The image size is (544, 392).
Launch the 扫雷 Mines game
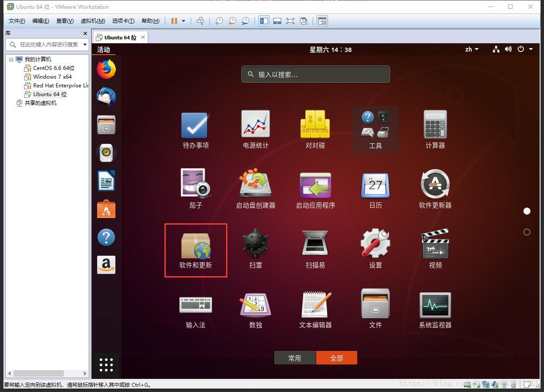coord(255,249)
